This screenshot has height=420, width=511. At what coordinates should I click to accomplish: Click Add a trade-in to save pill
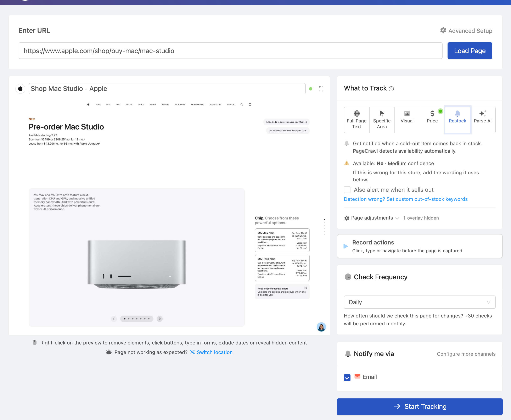point(286,122)
